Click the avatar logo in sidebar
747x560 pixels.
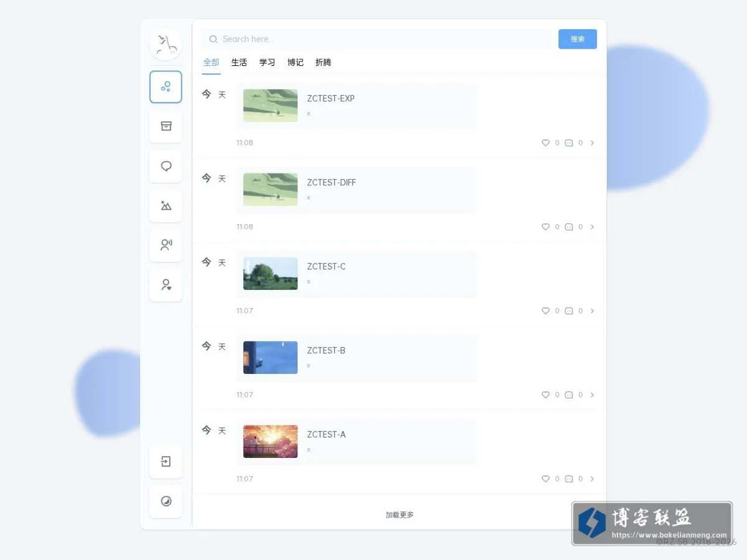(x=166, y=44)
